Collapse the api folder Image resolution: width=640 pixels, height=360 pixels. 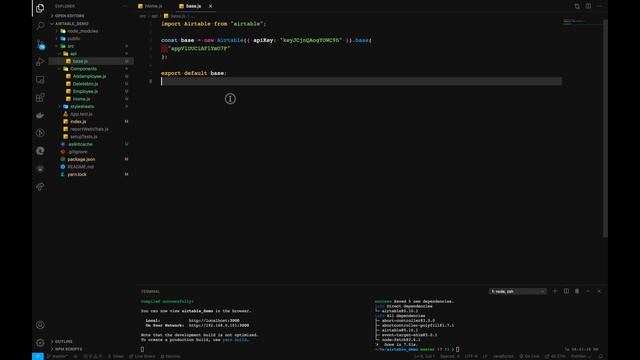click(x=73, y=54)
